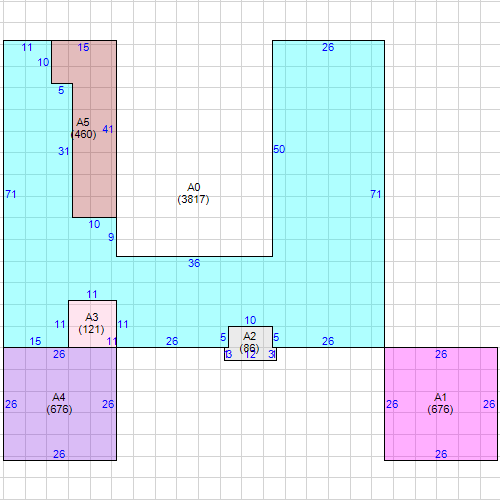Pick the pink A3 (121) area label
The width and height of the screenshot is (500, 500).
[91, 323]
